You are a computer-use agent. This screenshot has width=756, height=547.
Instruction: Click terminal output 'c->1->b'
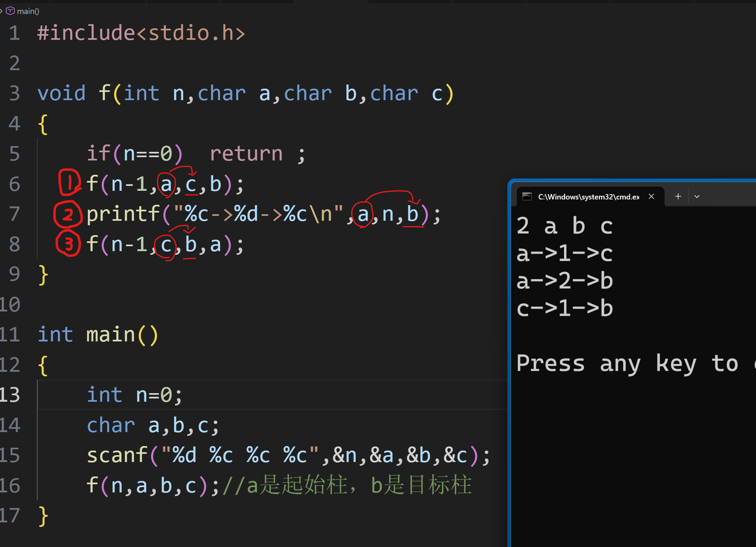tap(565, 309)
